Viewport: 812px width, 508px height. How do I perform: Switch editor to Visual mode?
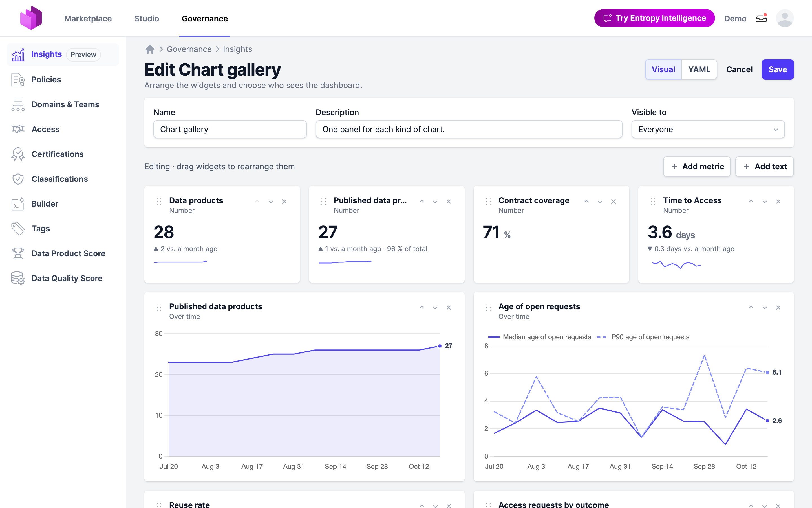(x=663, y=69)
